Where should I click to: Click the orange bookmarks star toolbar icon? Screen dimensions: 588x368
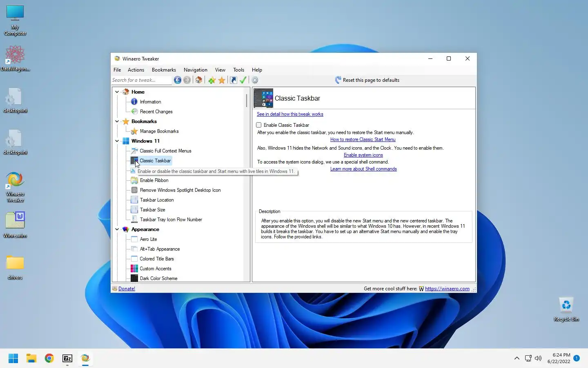[x=222, y=80]
